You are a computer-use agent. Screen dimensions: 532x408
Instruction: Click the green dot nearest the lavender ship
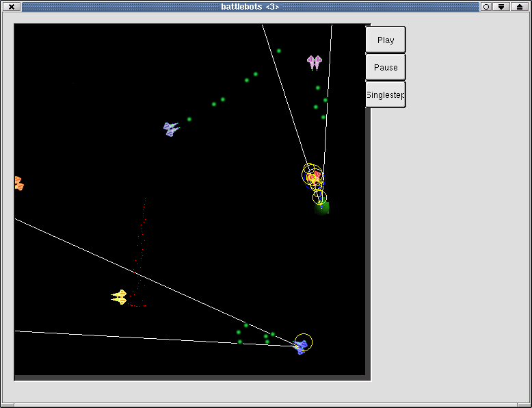point(189,119)
